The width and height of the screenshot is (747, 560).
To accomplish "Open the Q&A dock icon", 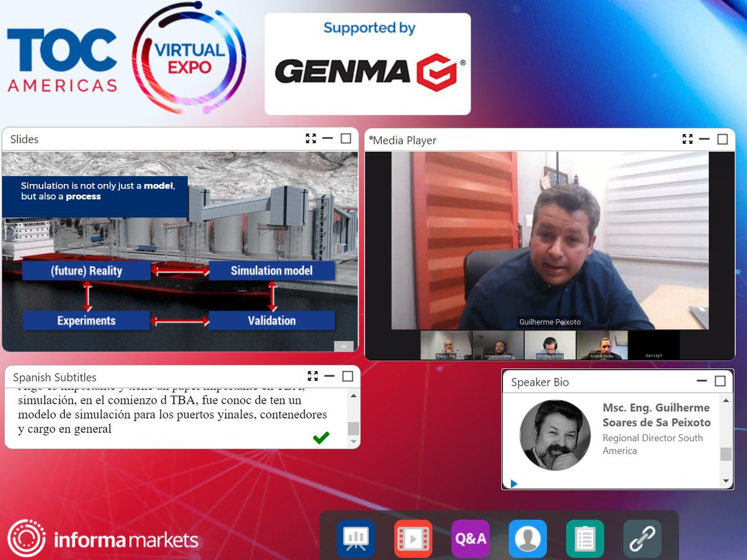I will [x=471, y=538].
